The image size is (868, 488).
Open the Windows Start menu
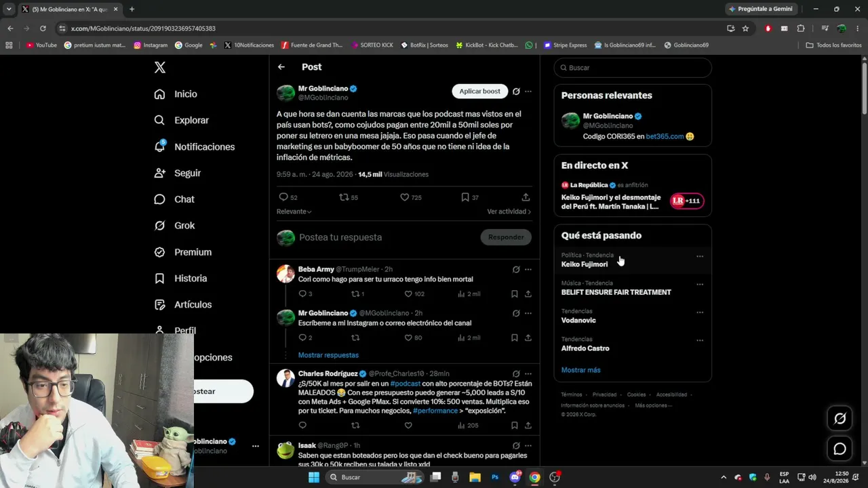(313, 477)
